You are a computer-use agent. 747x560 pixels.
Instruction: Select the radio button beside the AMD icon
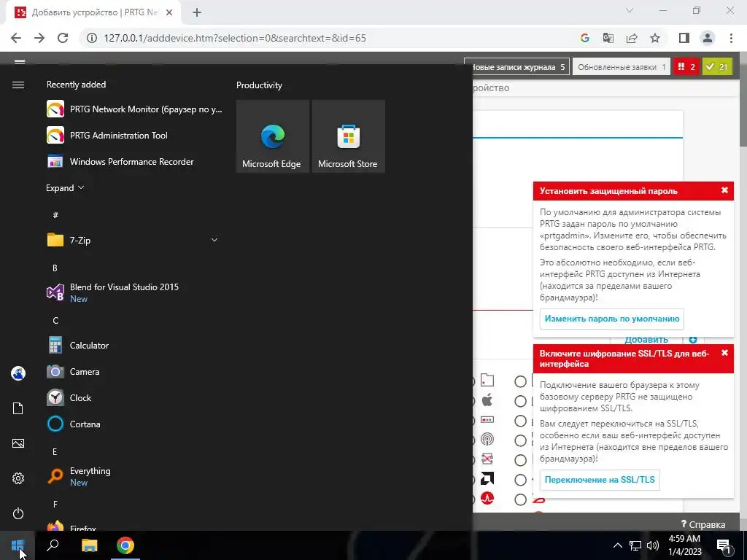520,480
